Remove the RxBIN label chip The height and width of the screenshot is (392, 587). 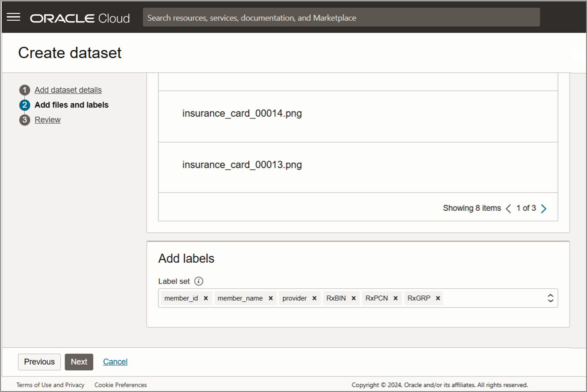coord(353,298)
